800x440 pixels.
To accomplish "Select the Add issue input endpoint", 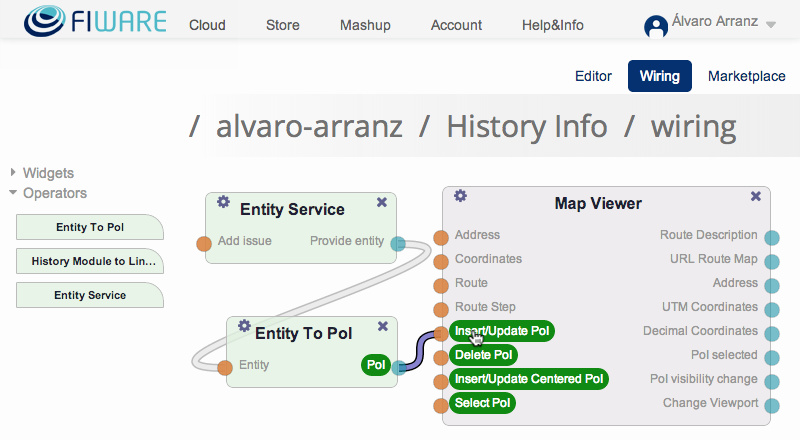I will pyautogui.click(x=204, y=243).
